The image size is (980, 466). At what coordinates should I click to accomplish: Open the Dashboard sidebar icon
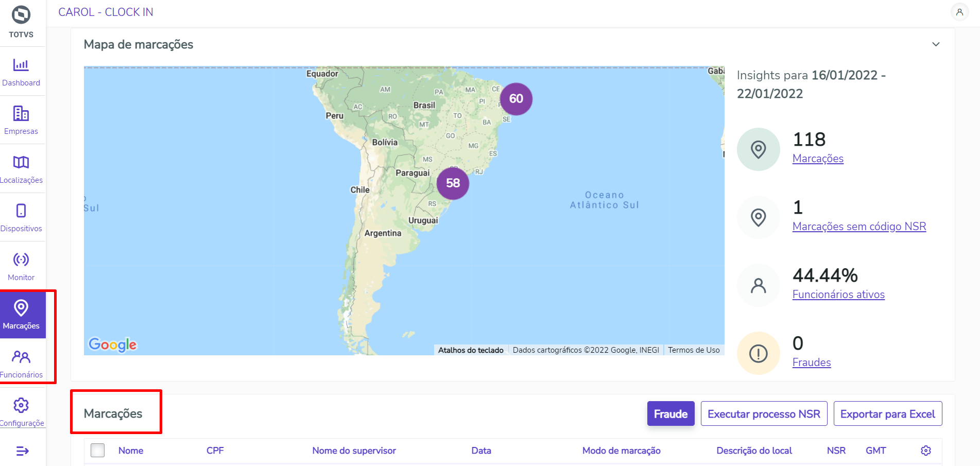pos(21,71)
